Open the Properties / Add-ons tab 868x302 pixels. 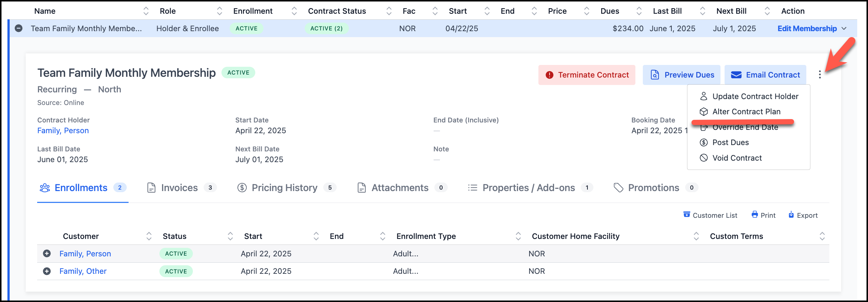[530, 188]
